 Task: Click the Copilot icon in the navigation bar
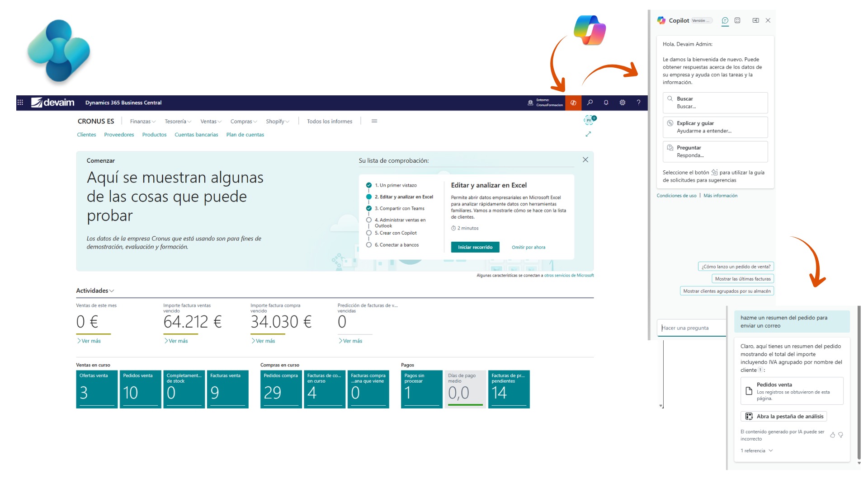tap(573, 103)
